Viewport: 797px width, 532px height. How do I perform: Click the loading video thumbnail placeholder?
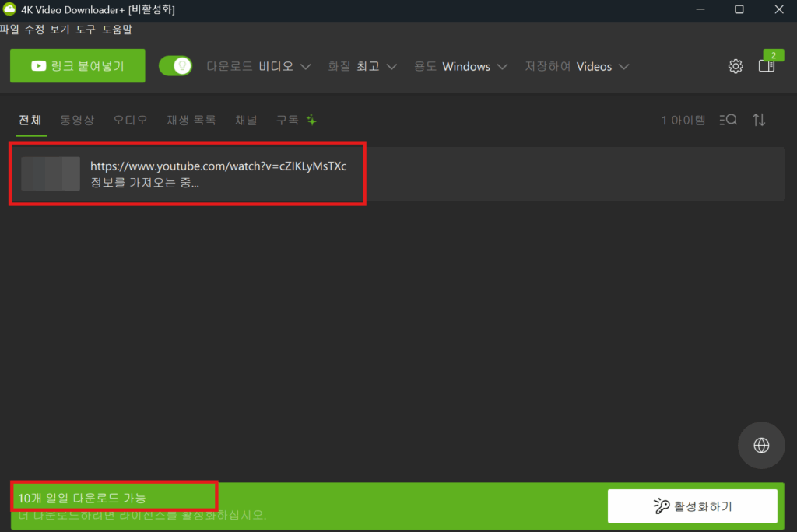pos(51,173)
